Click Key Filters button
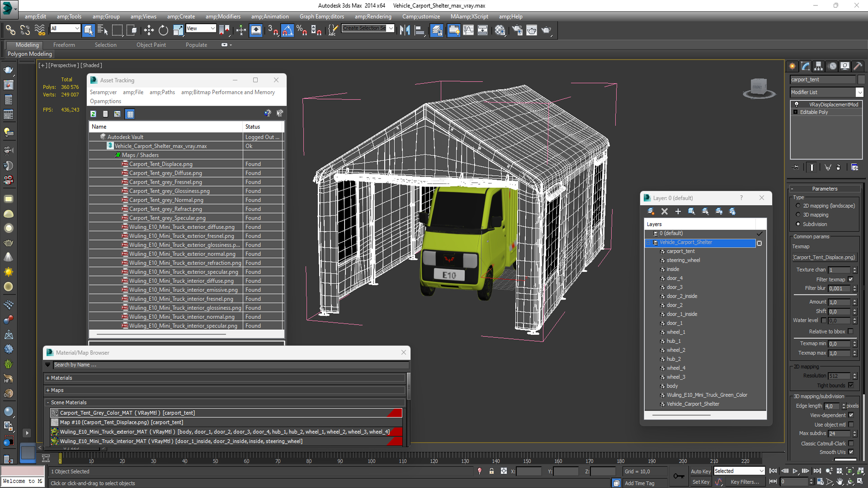868x488 pixels. click(x=745, y=482)
